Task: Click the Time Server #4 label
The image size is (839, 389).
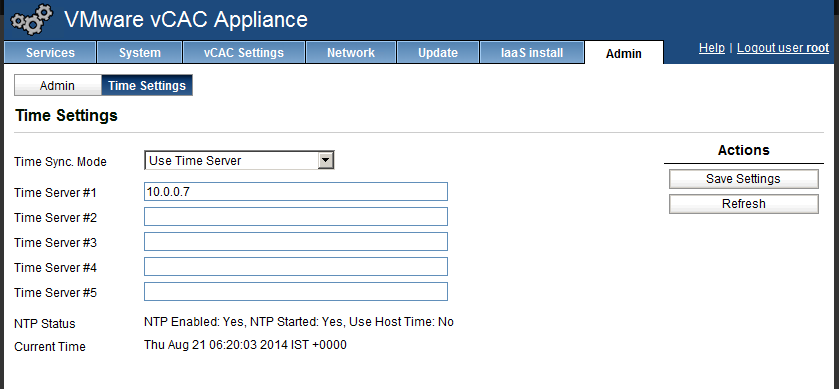Action: 55,268
